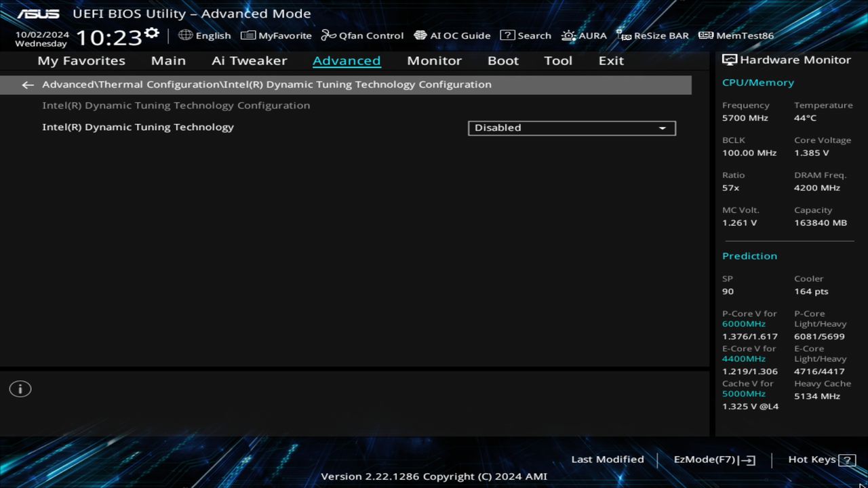Click the information icon at bottom left
This screenshot has height=488, width=868.
coord(20,388)
